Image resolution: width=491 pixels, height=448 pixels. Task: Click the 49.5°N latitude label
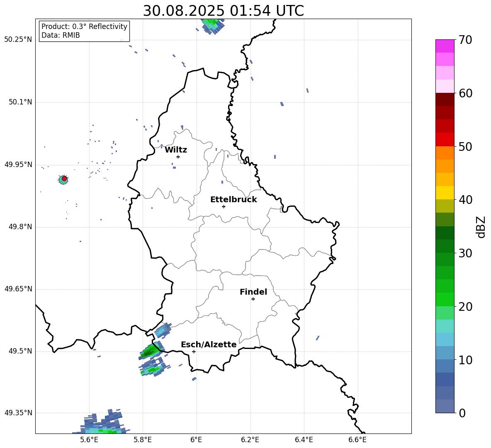20,351
